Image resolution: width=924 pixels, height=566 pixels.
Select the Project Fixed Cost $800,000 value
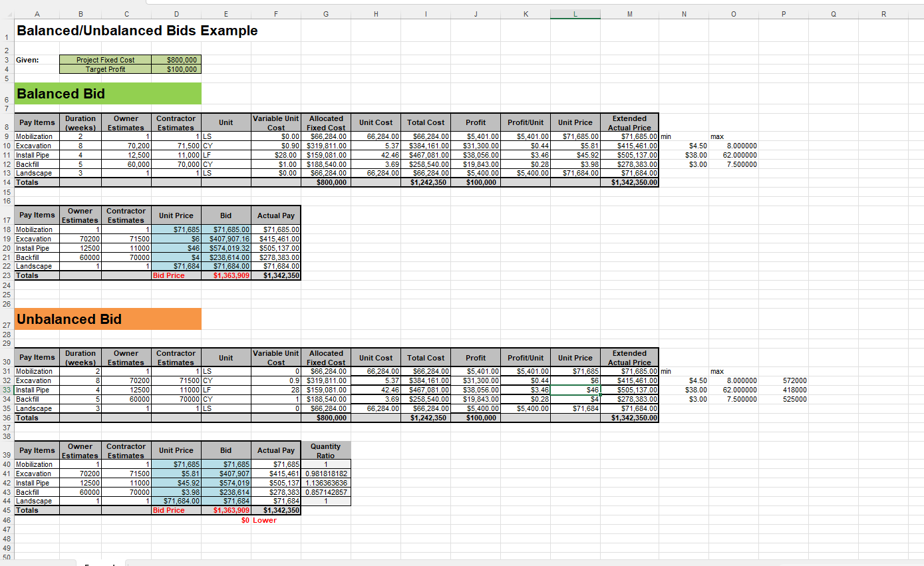point(176,59)
